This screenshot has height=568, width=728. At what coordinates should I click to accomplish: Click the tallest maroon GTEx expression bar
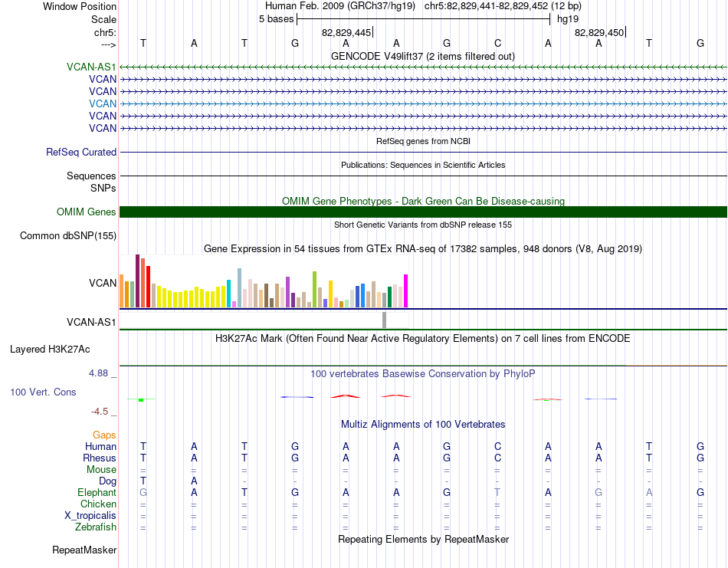click(137, 281)
